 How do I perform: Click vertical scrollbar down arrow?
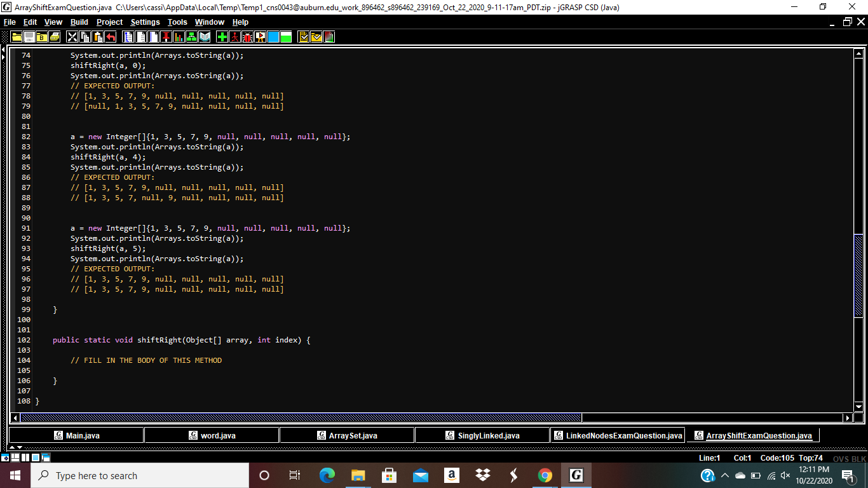(x=858, y=407)
